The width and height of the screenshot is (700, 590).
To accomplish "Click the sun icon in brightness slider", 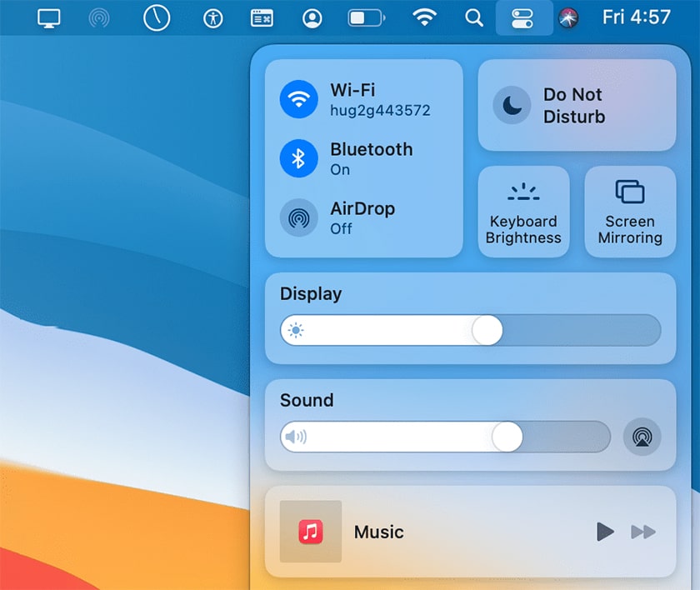I will tap(296, 330).
